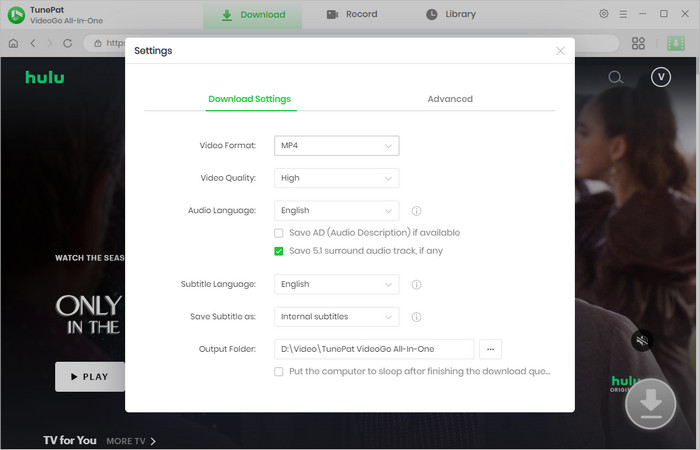
Task: Click the browser address bar
Action: click(x=351, y=43)
